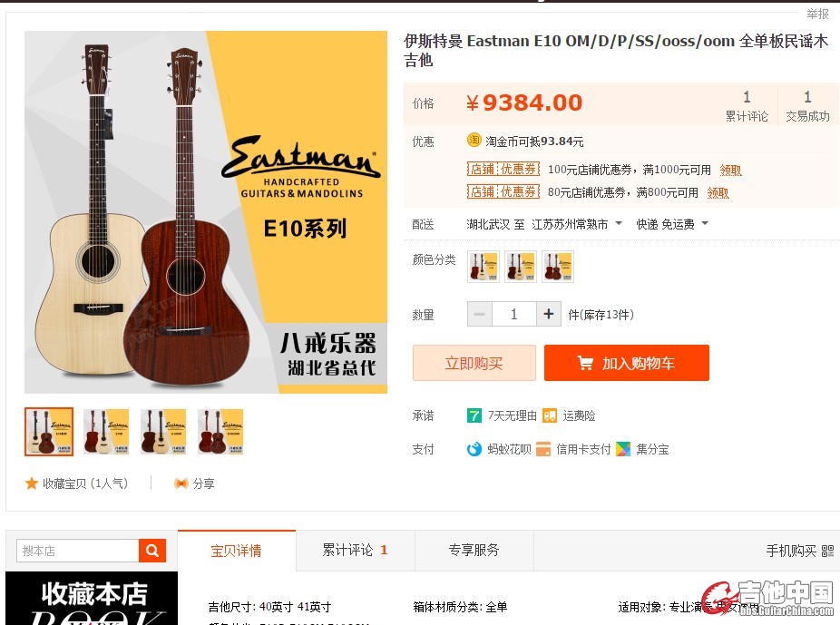Click the QR code icon beside 手机购买
Image resolution: width=840 pixels, height=625 pixels.
(827, 551)
